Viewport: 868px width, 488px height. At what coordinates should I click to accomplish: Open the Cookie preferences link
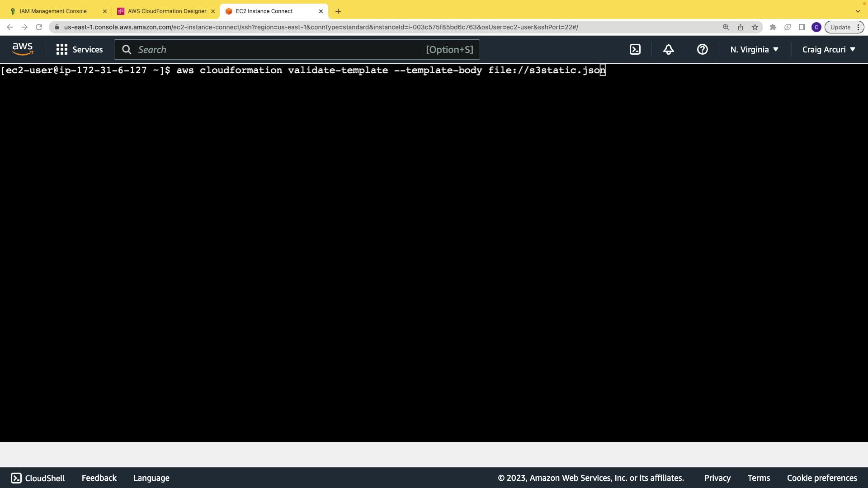[822, 478]
